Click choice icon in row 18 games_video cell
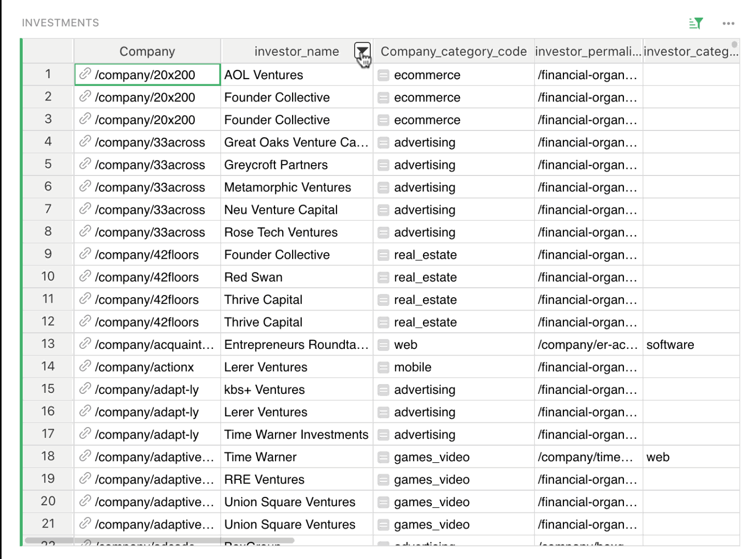 tap(383, 458)
